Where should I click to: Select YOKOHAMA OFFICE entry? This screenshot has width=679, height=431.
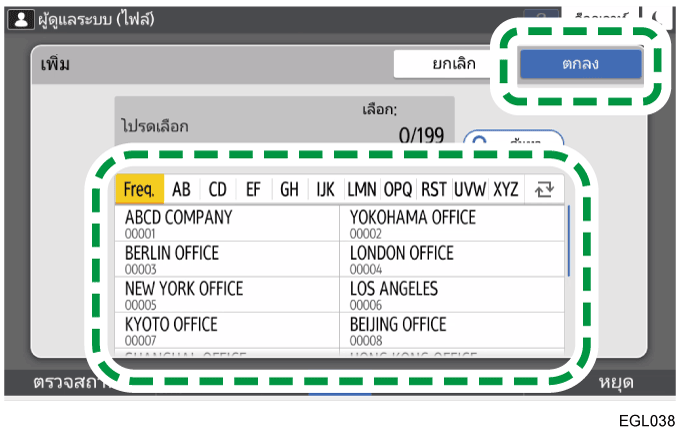[452, 223]
